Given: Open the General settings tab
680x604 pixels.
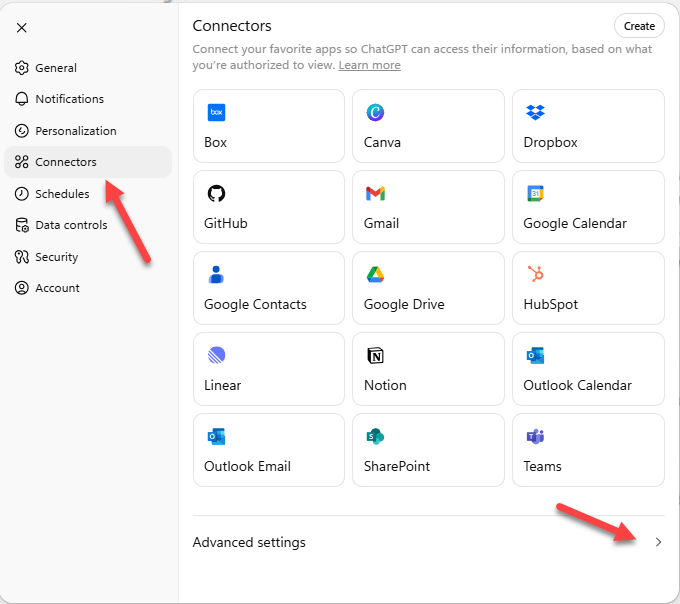Looking at the screenshot, I should pyautogui.click(x=88, y=68).
